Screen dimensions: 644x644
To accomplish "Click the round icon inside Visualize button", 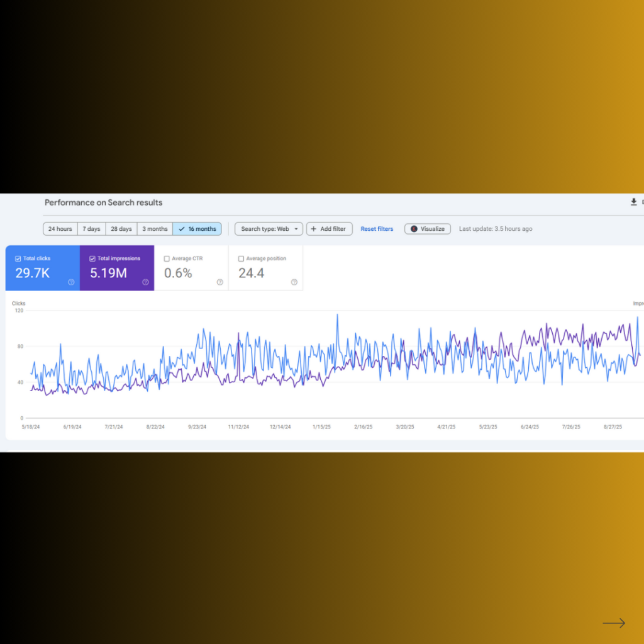I will click(x=414, y=229).
